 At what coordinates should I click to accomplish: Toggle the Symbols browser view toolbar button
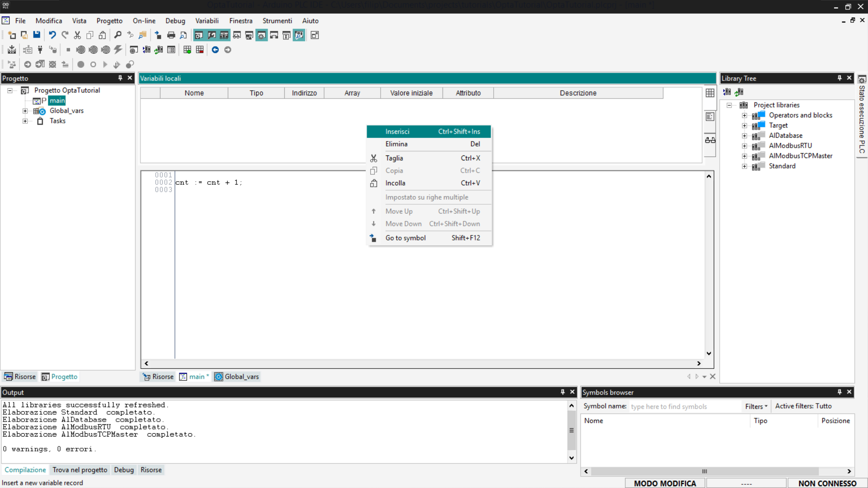pyautogui.click(x=299, y=35)
